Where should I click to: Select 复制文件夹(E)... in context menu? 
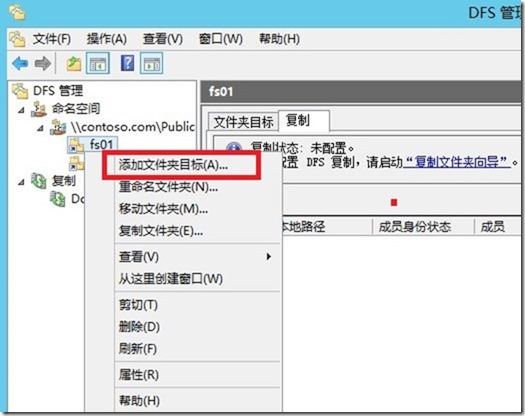pos(198,231)
